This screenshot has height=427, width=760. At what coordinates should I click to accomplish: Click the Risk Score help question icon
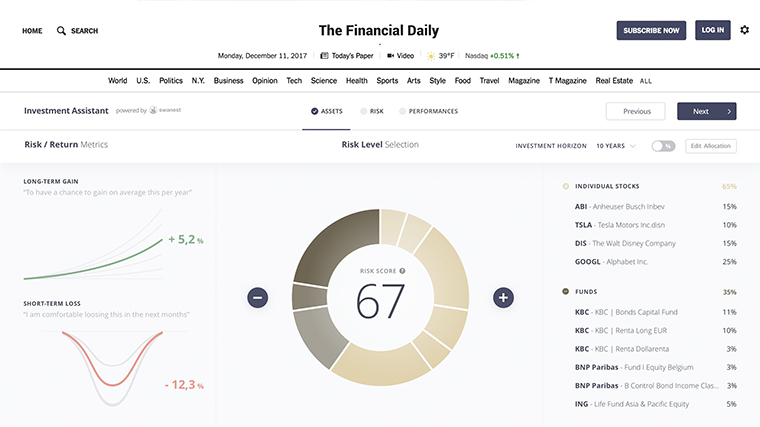[x=402, y=271]
